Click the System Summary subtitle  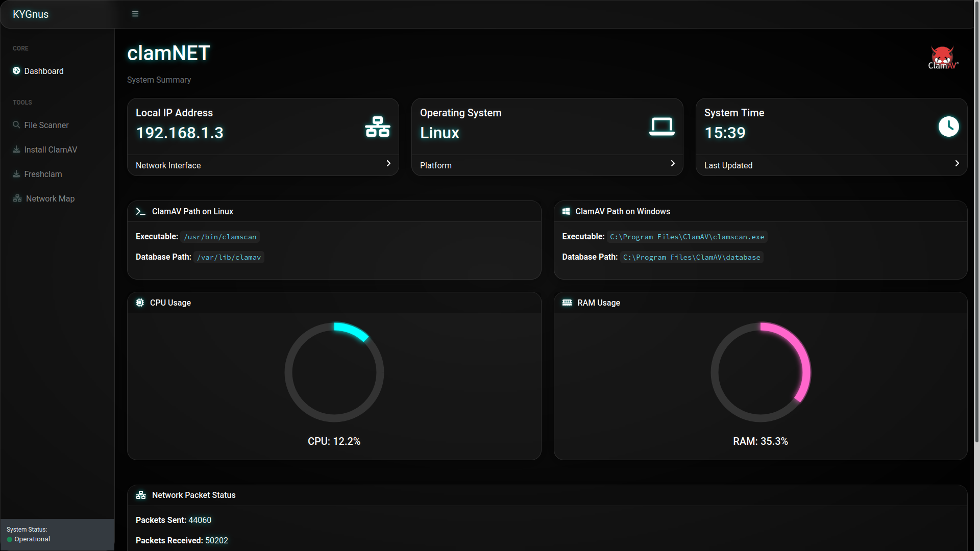159,80
